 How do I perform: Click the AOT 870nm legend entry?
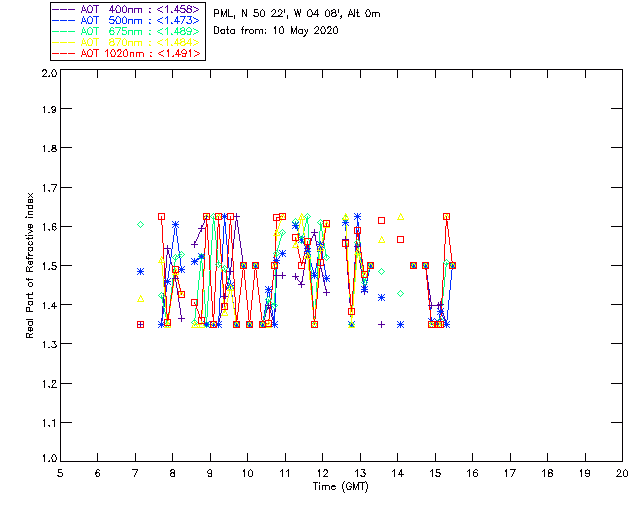click(126, 42)
